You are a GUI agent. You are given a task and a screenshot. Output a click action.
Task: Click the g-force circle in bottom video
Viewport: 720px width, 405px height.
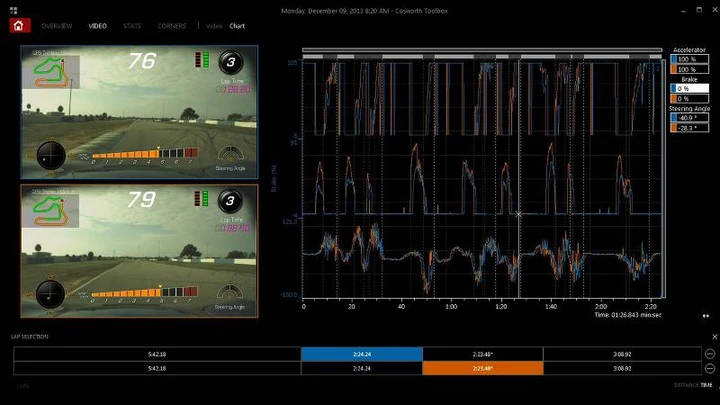50,294
